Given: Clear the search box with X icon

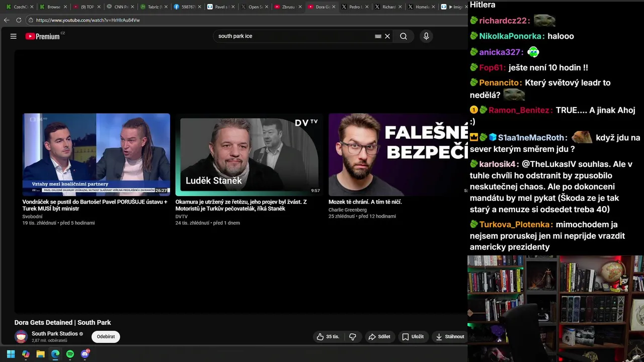Looking at the screenshot, I should 387,36.
